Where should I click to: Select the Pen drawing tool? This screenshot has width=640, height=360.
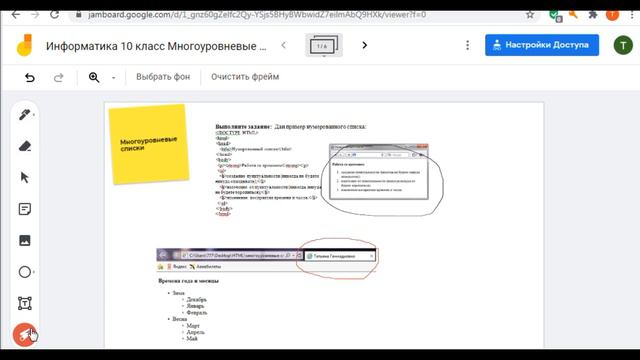pos(24,115)
